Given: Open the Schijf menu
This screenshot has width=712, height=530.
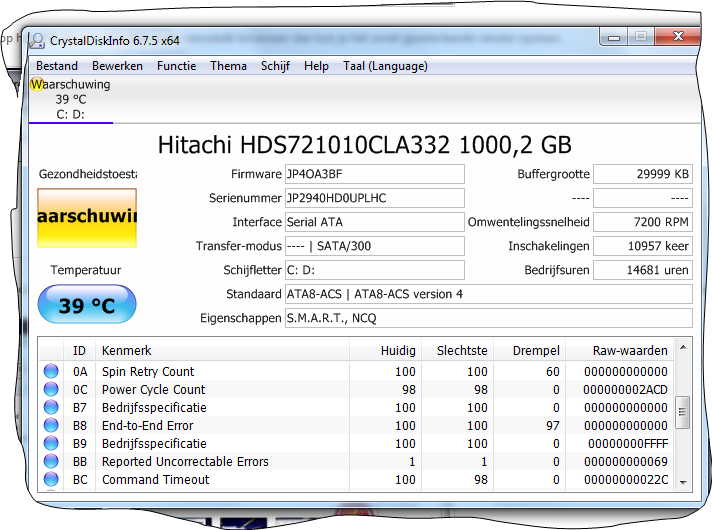Looking at the screenshot, I should 275,66.
